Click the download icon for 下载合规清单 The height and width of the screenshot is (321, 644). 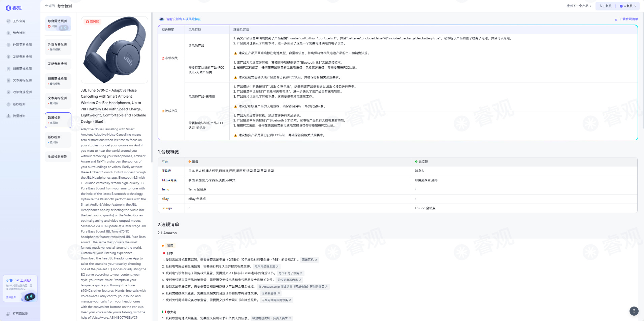616,19
